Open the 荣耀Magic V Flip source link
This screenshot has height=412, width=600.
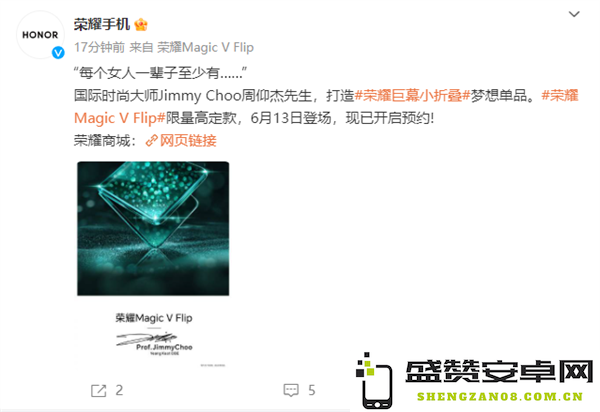click(205, 47)
